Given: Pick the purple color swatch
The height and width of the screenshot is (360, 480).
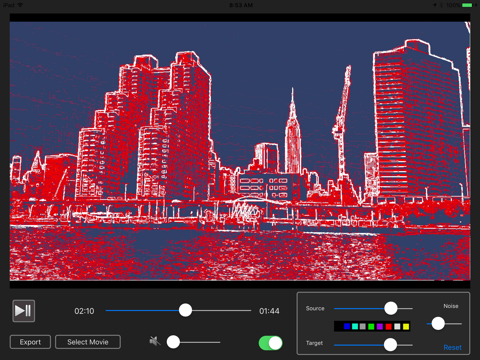Looking at the screenshot, I should [380, 326].
